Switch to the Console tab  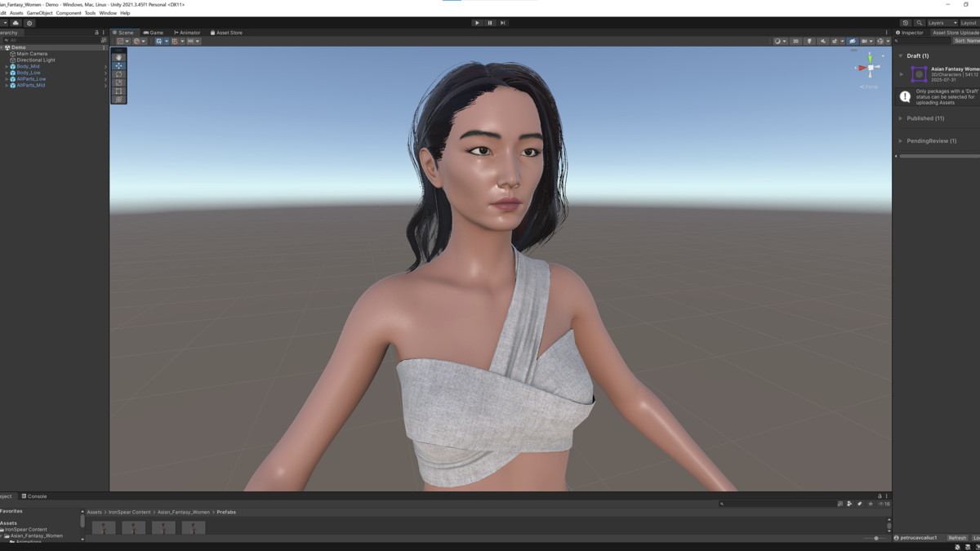click(x=34, y=496)
